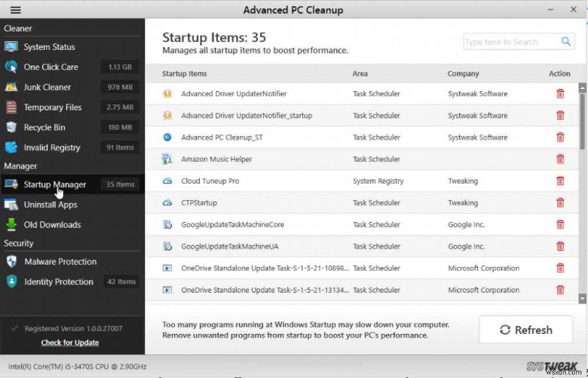
Task: Open One Click Care section
Action: coord(51,67)
